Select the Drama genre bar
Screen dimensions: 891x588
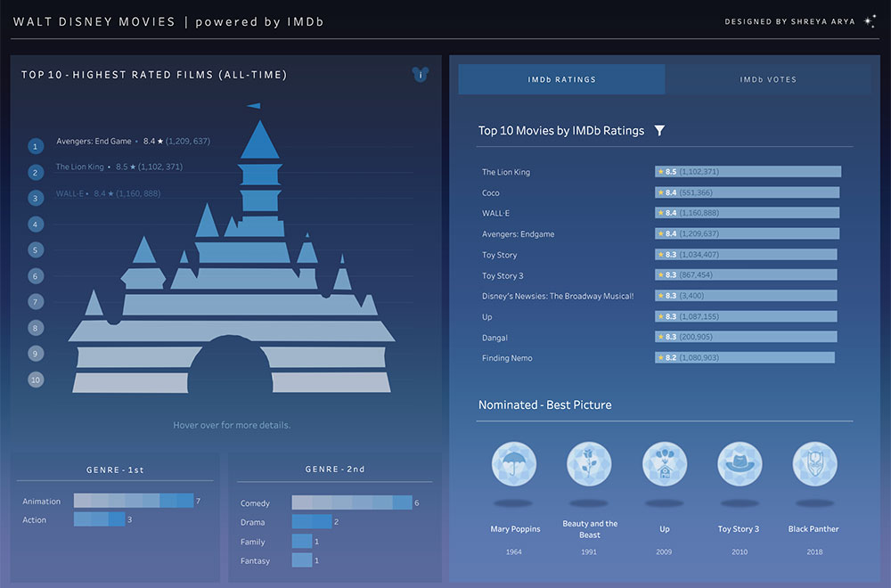pyautogui.click(x=311, y=522)
